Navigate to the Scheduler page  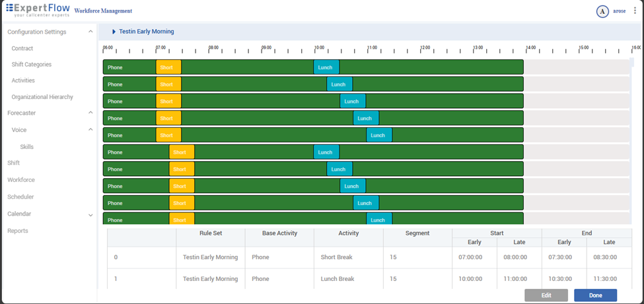[20, 197]
